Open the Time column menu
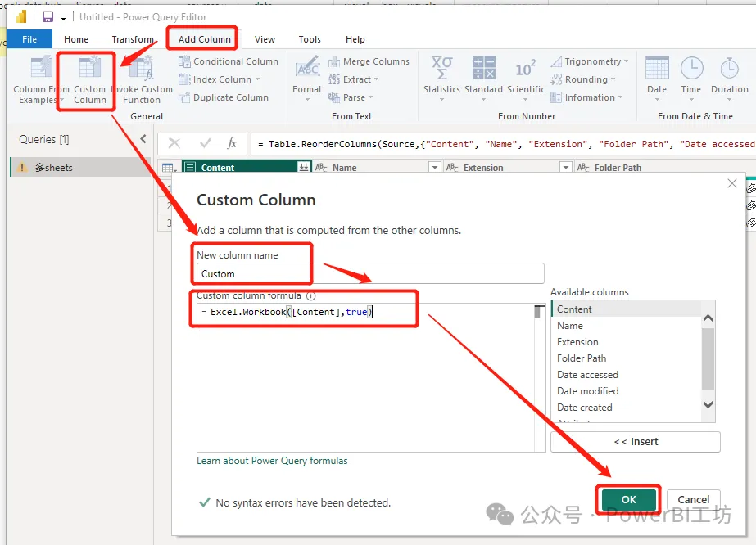 point(691,79)
